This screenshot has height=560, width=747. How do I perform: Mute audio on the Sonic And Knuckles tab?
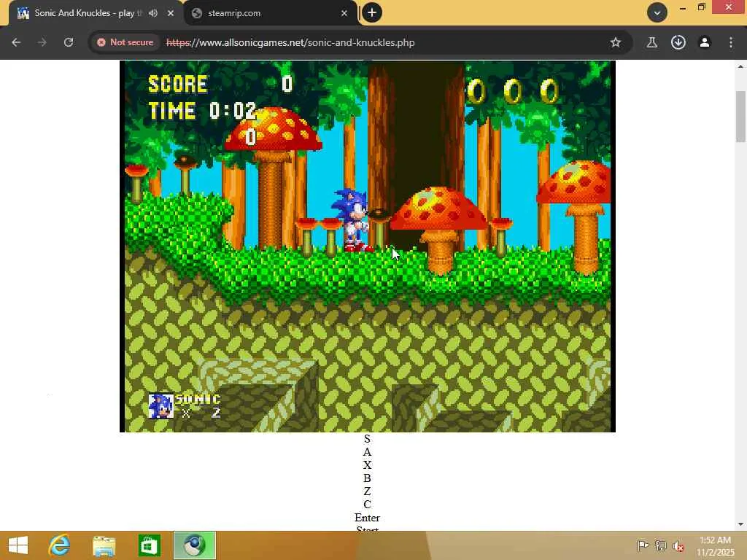coord(153,13)
